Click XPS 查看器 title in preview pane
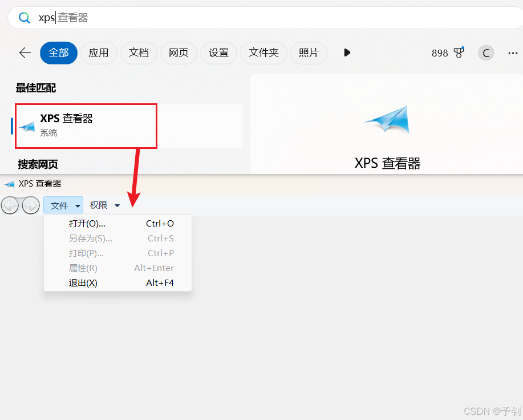523x420 pixels. tap(388, 163)
